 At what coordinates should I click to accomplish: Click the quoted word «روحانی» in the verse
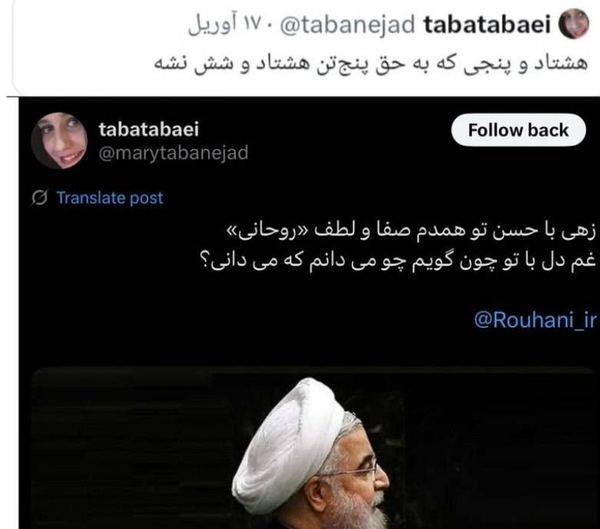click(266, 231)
